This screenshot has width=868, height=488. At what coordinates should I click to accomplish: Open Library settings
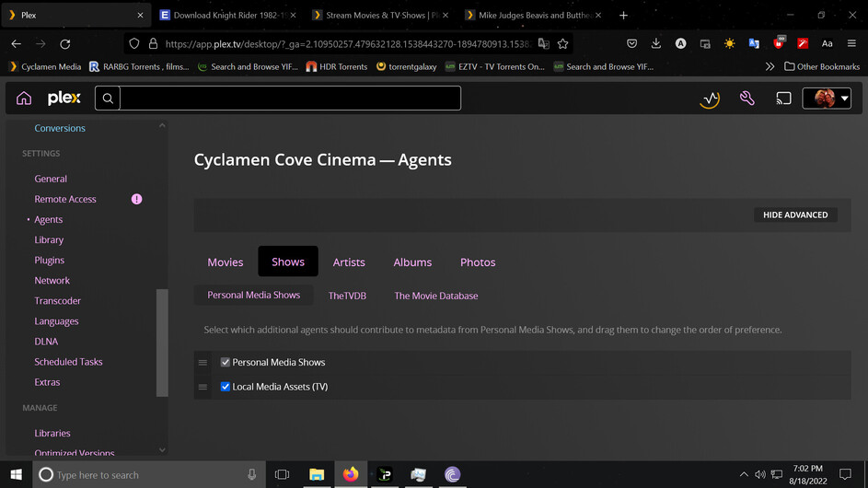click(x=49, y=239)
